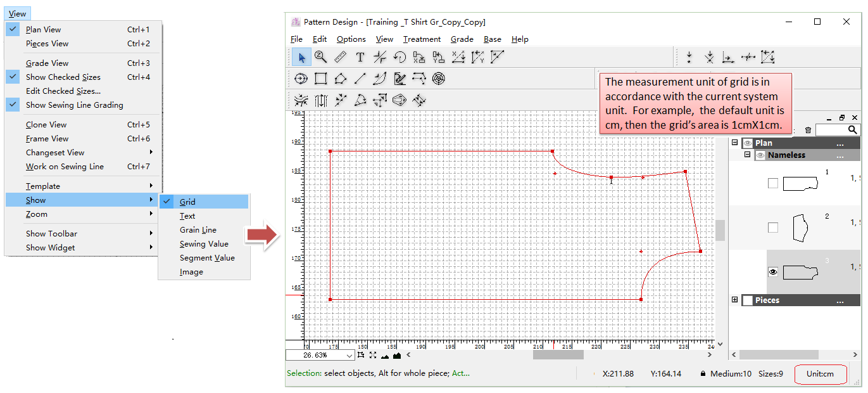Click the Unit:cm status bar button
868x393 pixels.
pos(820,374)
